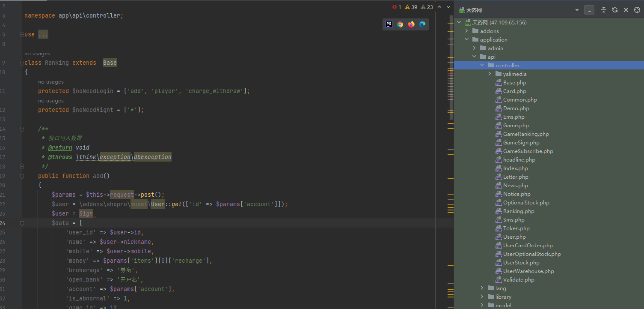The width and height of the screenshot is (644, 309).
Task: Select Sms.php in the tree
Action: pyautogui.click(x=514, y=219)
